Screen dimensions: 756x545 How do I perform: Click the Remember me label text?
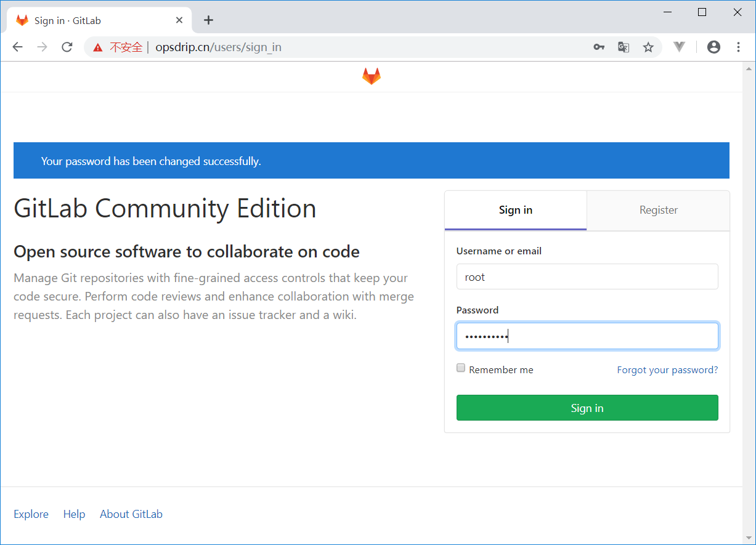501,370
